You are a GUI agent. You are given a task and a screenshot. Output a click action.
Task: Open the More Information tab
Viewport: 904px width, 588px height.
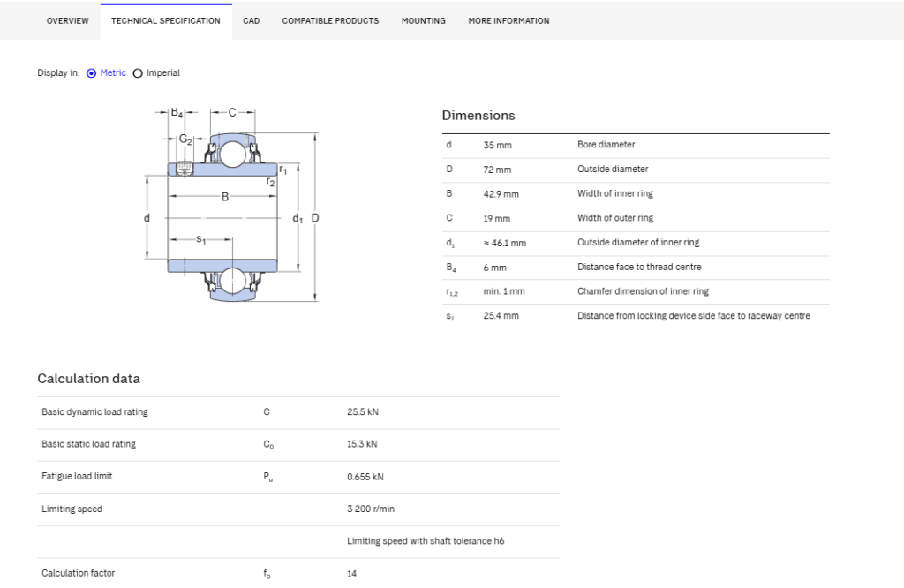508,21
